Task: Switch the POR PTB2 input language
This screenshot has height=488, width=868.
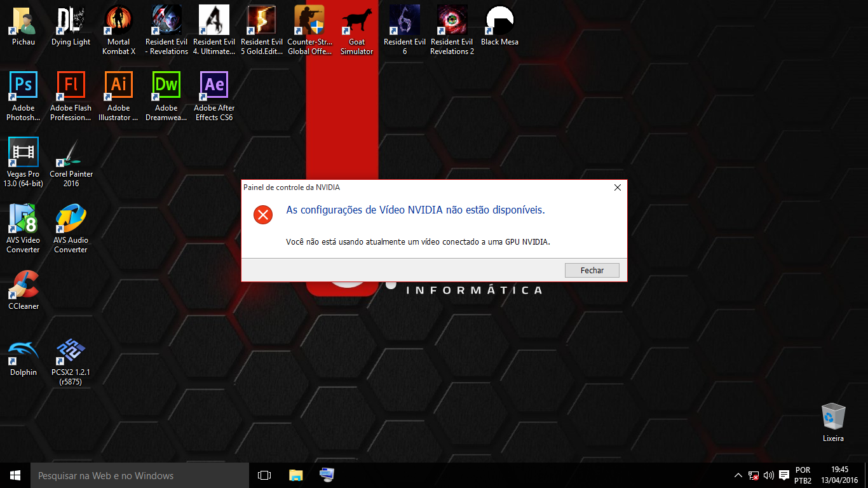Action: [803, 475]
